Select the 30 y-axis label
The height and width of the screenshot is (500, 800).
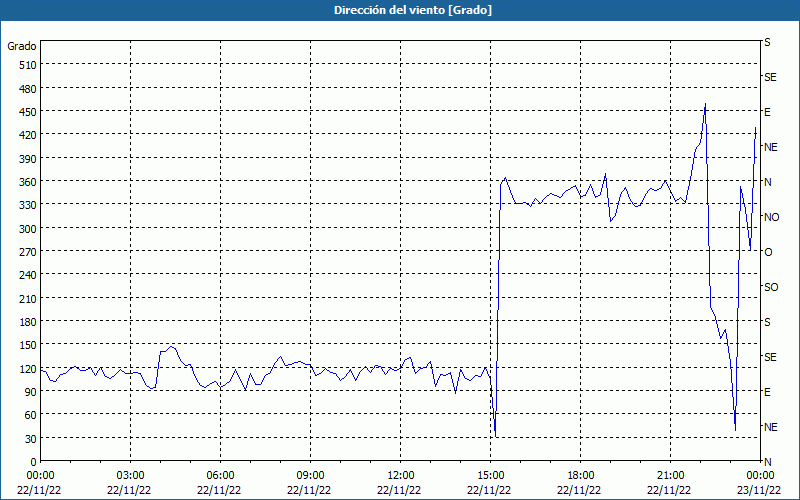31,439
